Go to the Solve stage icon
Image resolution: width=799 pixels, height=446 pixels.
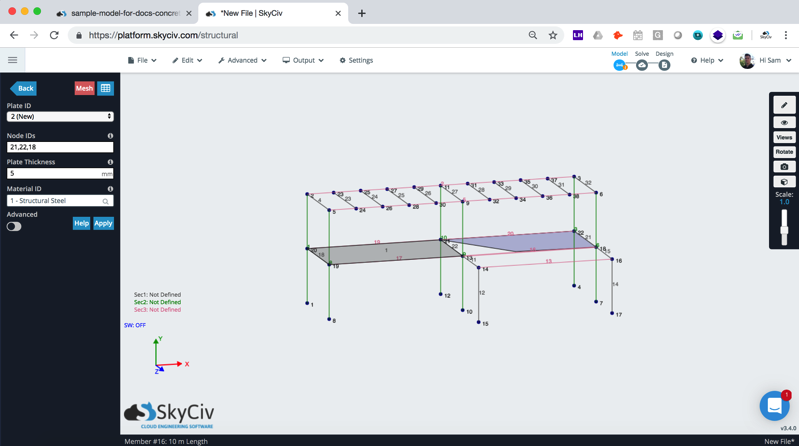pos(642,65)
